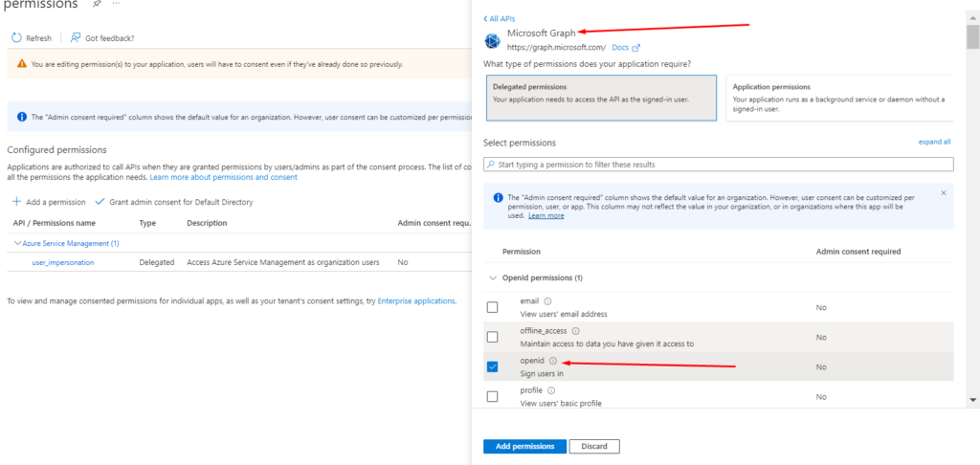Click the external link icon beside Docs

(636, 48)
